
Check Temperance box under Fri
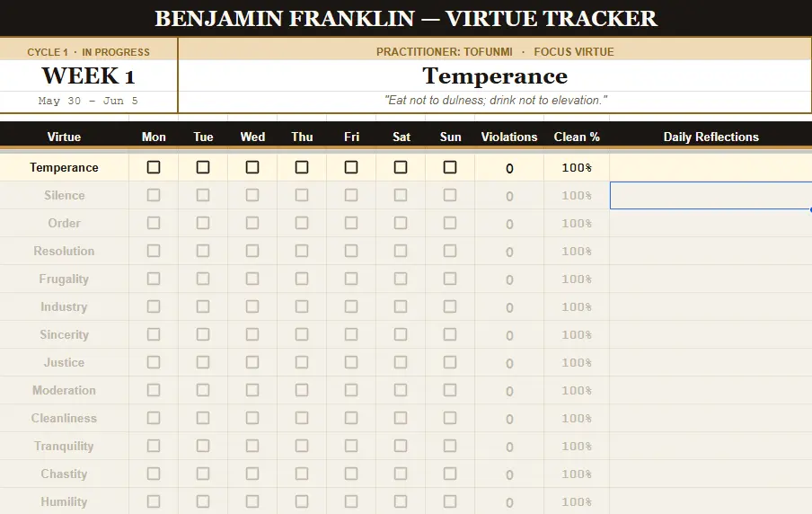pyautogui.click(x=351, y=167)
